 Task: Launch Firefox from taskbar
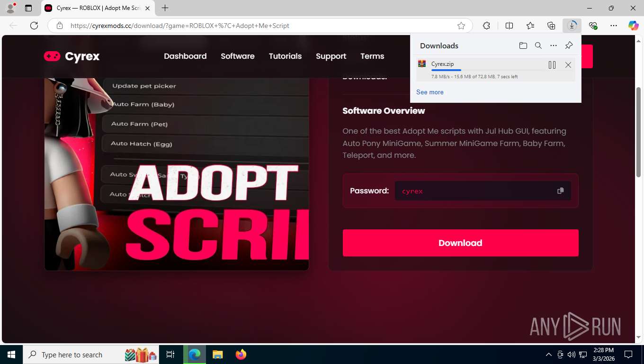[241, 355]
